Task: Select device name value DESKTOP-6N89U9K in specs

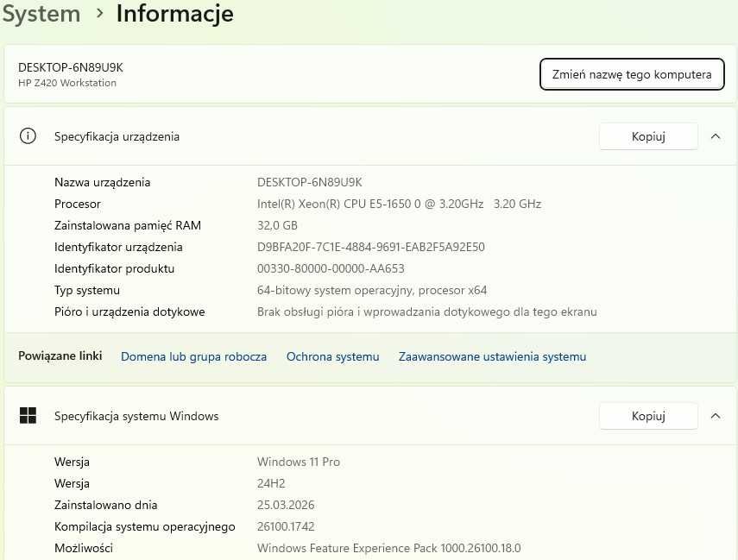Action: coord(310,182)
